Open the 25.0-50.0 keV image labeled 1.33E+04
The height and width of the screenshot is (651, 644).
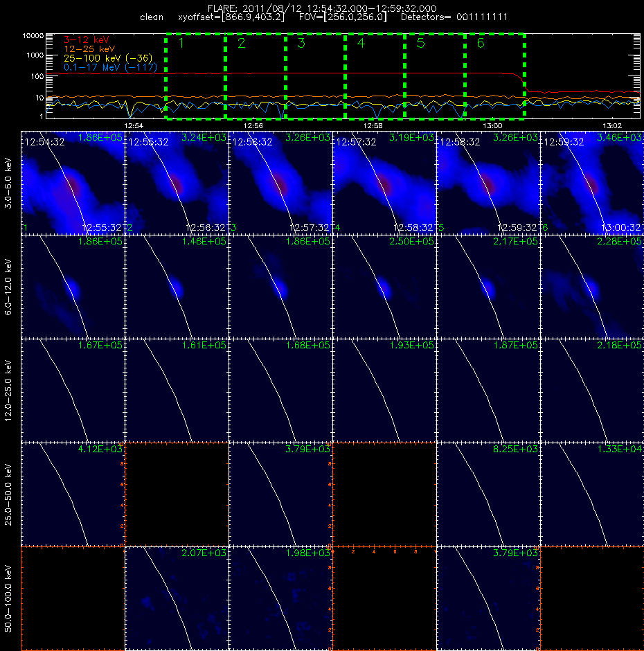click(593, 494)
